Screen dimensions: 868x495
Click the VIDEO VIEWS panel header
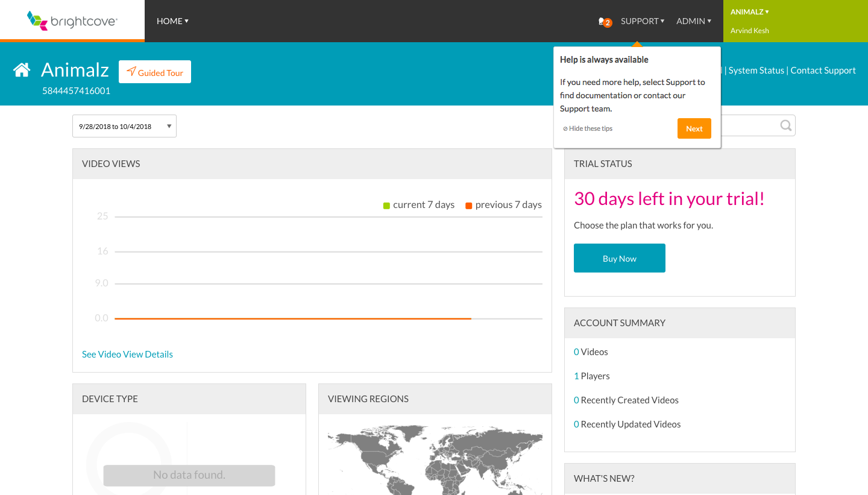pyautogui.click(x=312, y=164)
